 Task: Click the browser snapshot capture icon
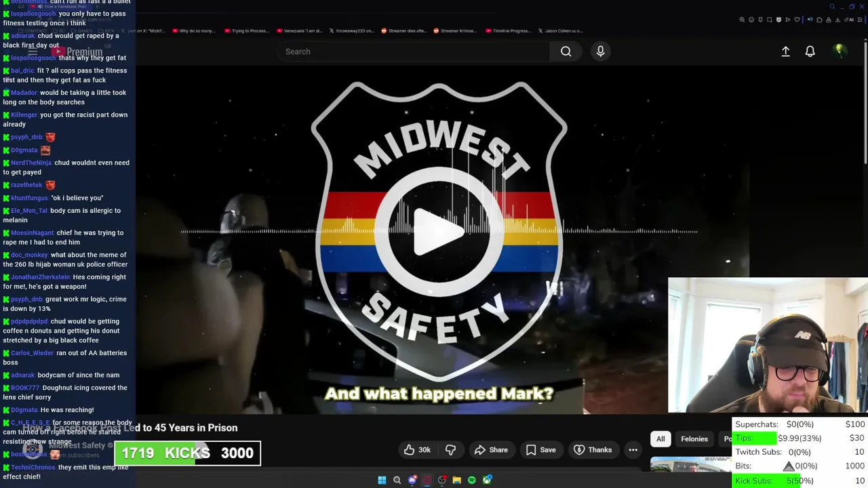(770, 20)
